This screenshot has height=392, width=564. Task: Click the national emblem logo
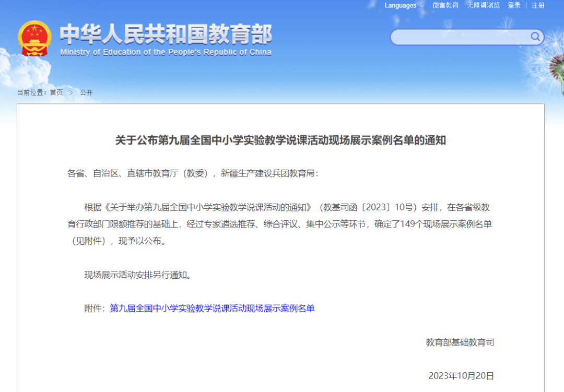coord(34,39)
